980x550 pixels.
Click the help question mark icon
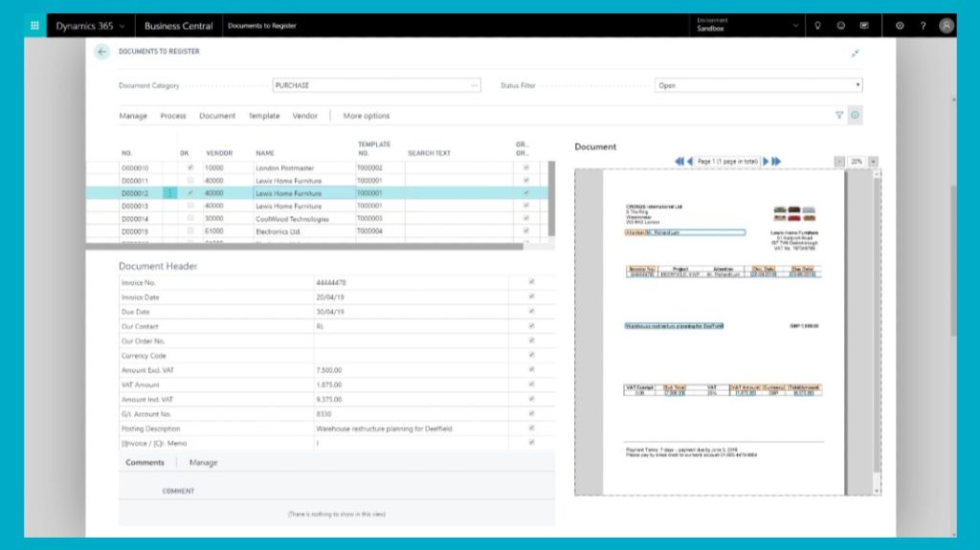tap(923, 26)
